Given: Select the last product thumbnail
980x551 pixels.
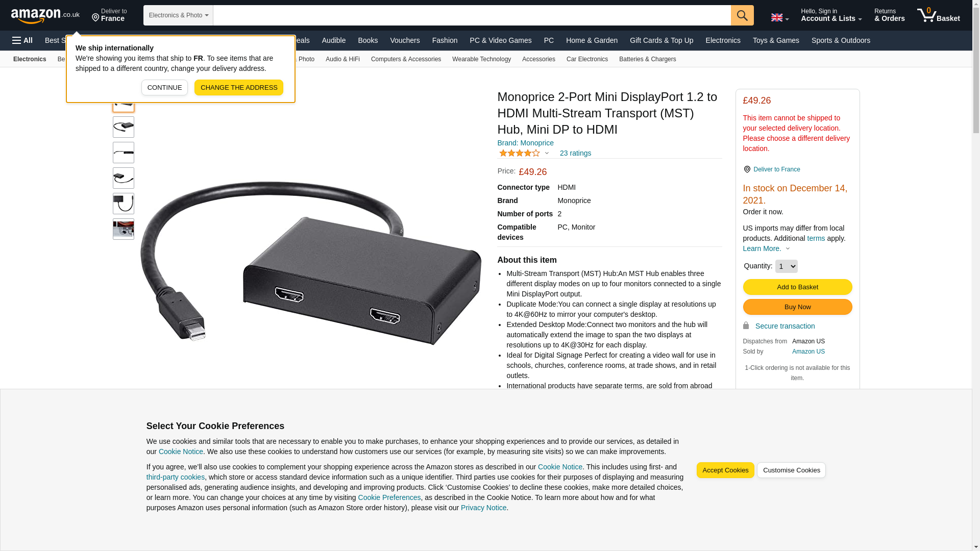Looking at the screenshot, I should click(x=124, y=229).
